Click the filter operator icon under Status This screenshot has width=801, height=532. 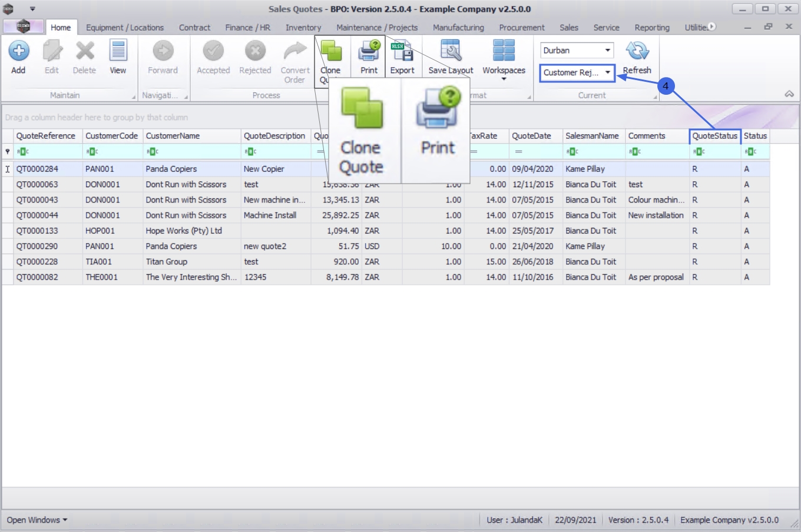[750, 152]
